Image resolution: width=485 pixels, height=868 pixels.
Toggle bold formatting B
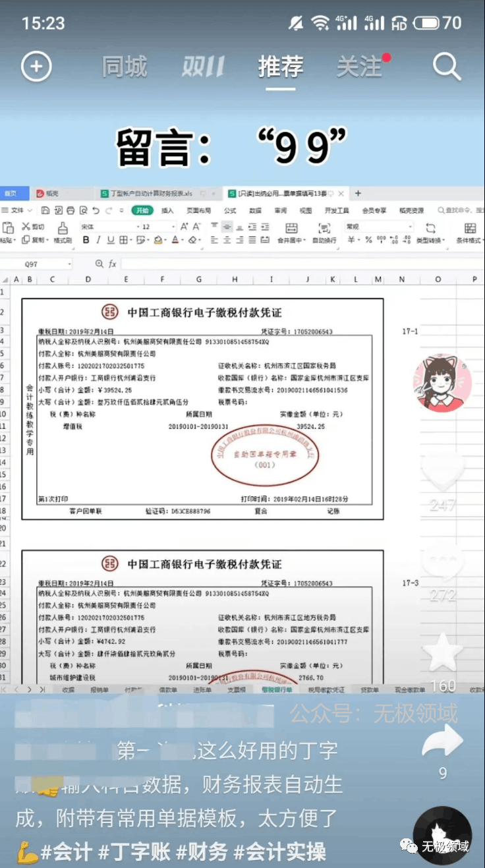(x=86, y=241)
